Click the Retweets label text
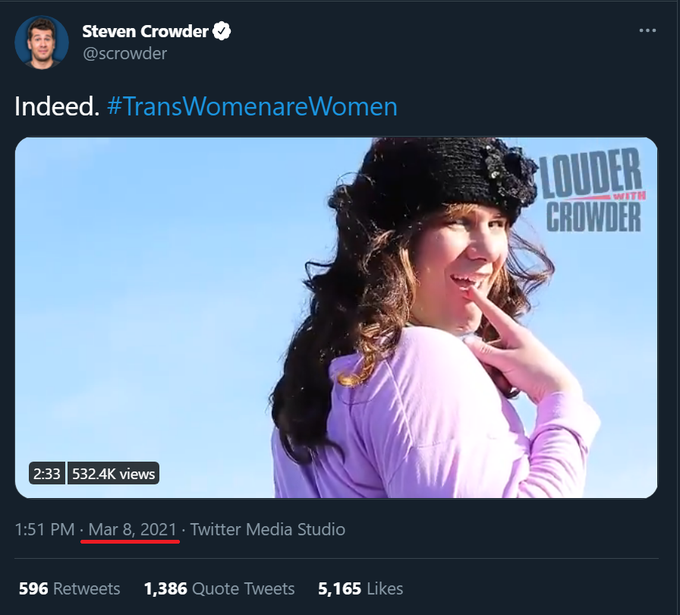The width and height of the screenshot is (680, 615). coord(87,589)
